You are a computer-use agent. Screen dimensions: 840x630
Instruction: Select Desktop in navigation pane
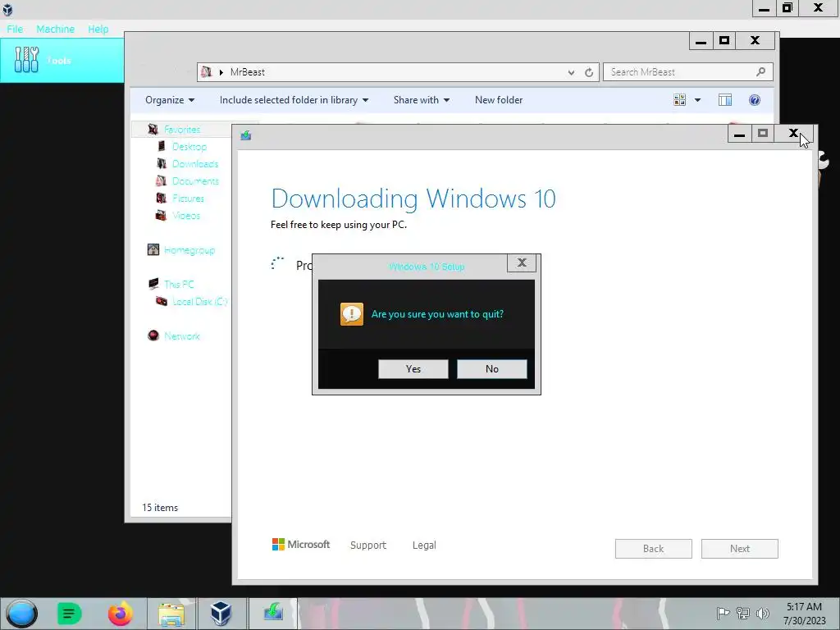point(189,146)
